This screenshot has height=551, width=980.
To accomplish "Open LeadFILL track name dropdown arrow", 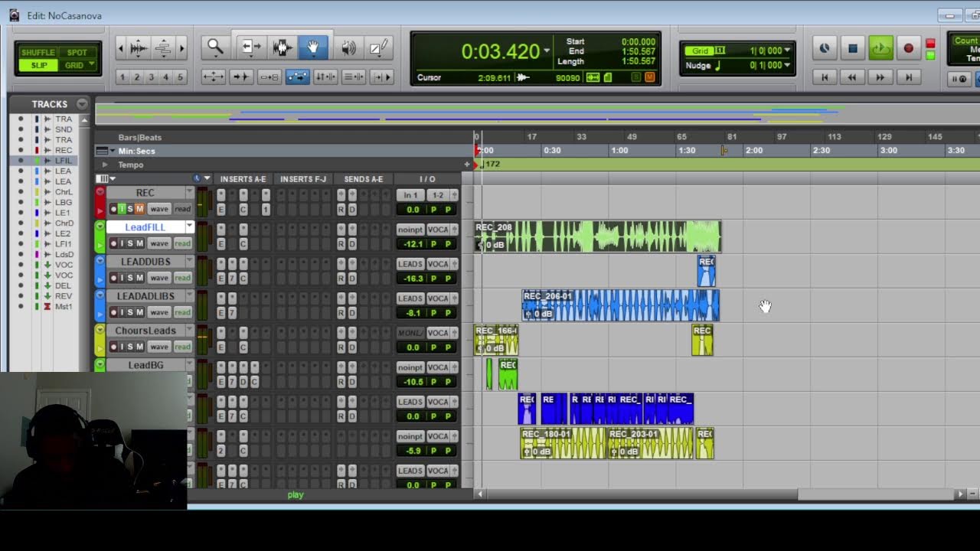I will 189,227.
